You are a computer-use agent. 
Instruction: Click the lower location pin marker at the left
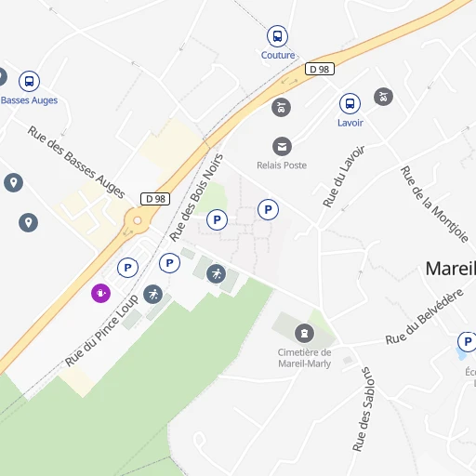click(x=28, y=222)
